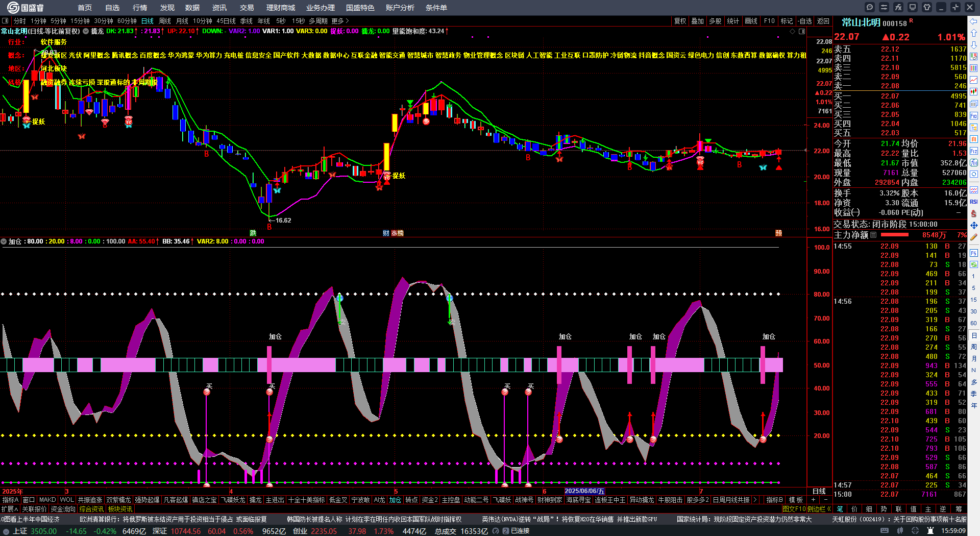Switch to 60分钟 period tab
Viewport: 980px width, 536px height.
pyautogui.click(x=127, y=21)
